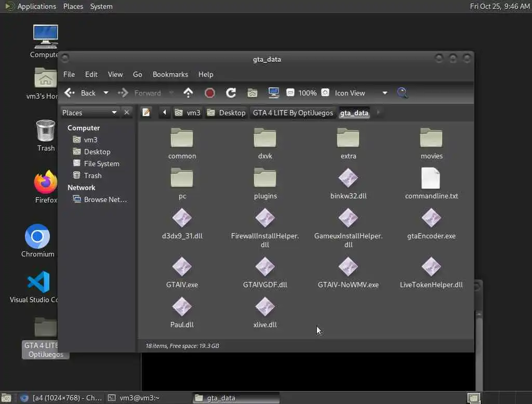The height and width of the screenshot is (404, 532).
Task: Select the GTAIVGDF.dll file
Action: [265, 273]
